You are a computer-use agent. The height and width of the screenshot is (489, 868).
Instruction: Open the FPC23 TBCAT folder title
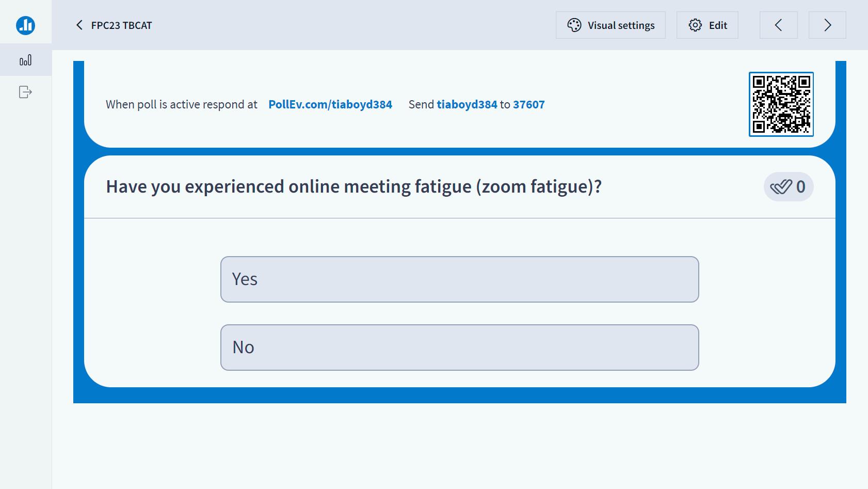point(122,25)
